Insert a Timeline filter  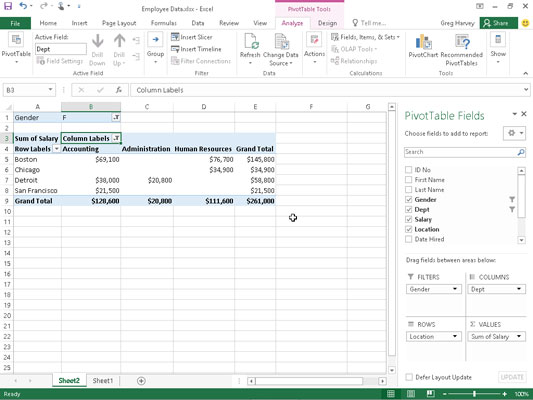(196, 49)
